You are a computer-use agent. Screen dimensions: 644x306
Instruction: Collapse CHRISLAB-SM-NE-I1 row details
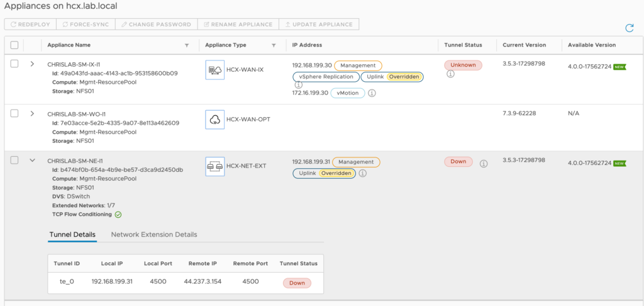tap(33, 161)
